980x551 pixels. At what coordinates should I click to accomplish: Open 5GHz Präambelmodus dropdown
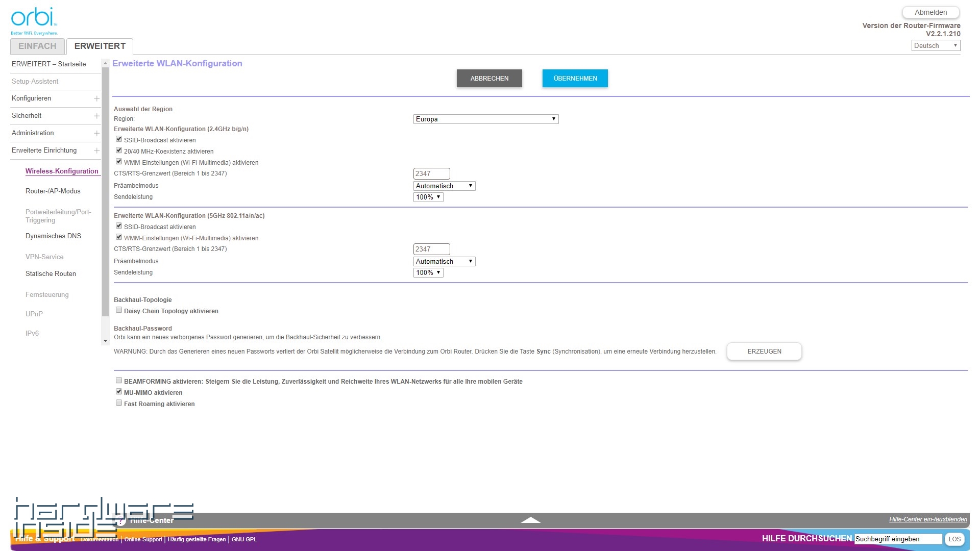(444, 261)
